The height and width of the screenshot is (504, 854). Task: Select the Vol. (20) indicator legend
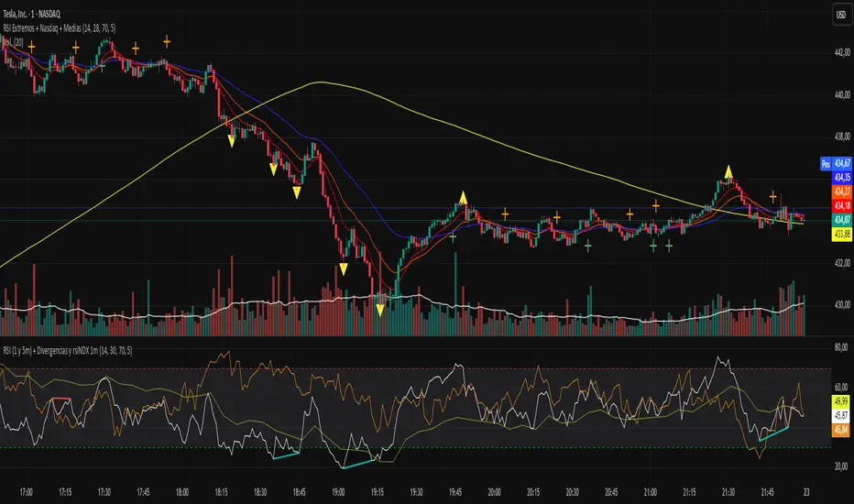click(x=13, y=42)
